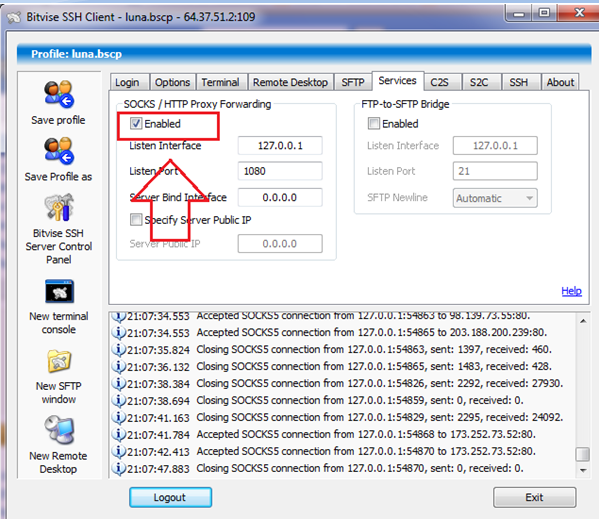The width and height of the screenshot is (599, 519).
Task: Open the About tab
Action: coord(560,82)
